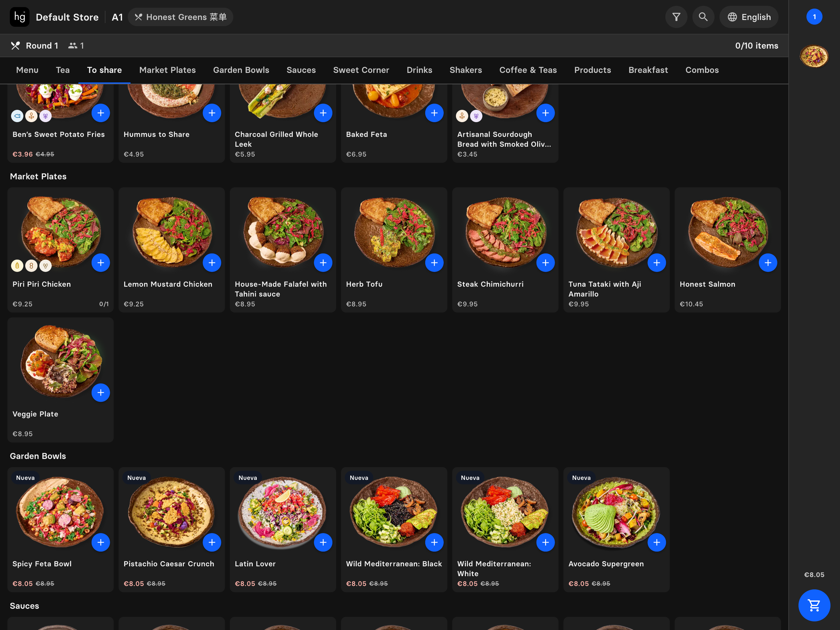
Task: Go to the Market Plates tab
Action: tap(168, 70)
